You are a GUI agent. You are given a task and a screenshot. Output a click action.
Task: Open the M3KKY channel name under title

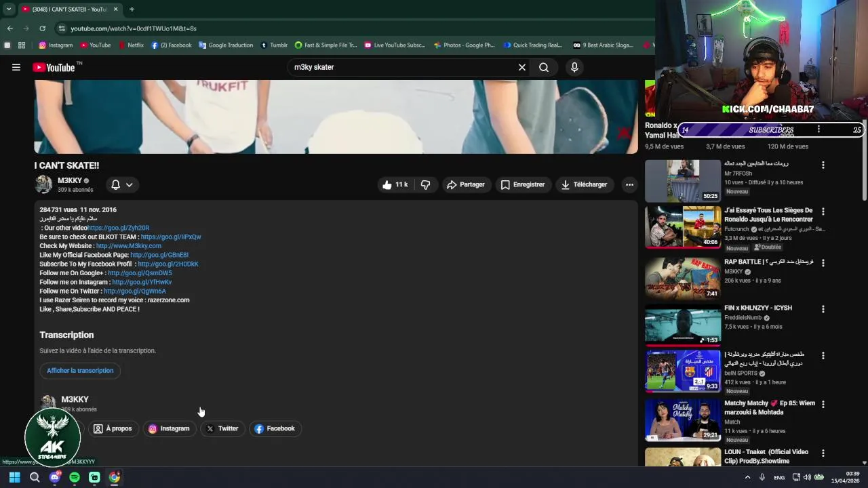pos(70,180)
